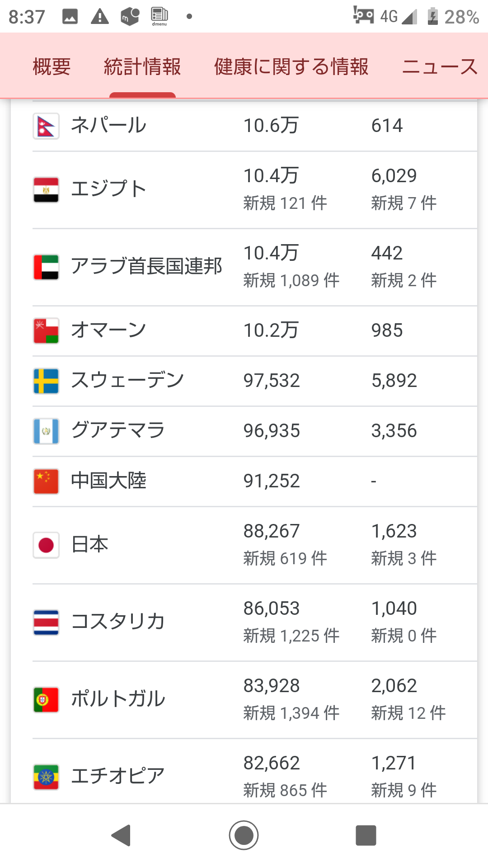The image size is (488, 868).
Task: Tap the United Arab Emirates flag icon
Action: pyautogui.click(x=46, y=267)
